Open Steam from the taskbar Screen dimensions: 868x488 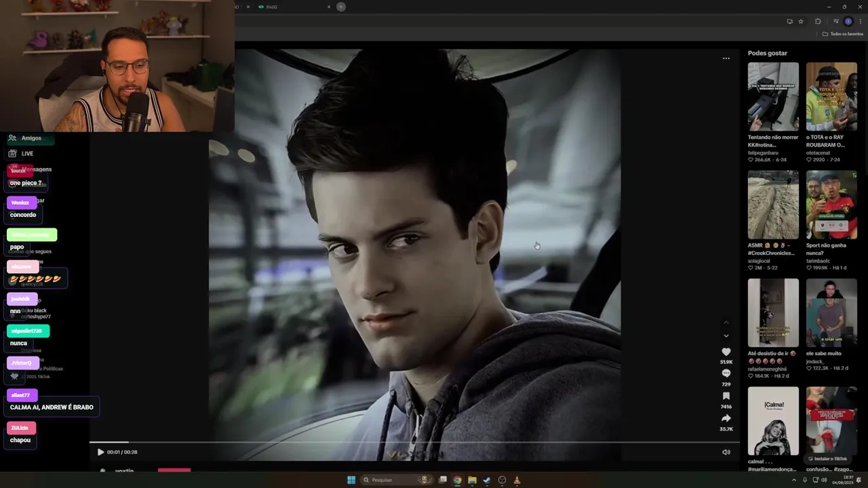[x=487, y=480]
